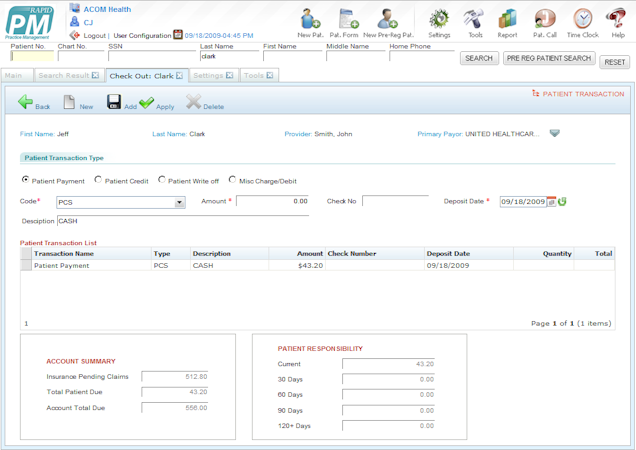Screen dimensions: 636x450
Task: Close the Settings tab
Action: (229, 75)
